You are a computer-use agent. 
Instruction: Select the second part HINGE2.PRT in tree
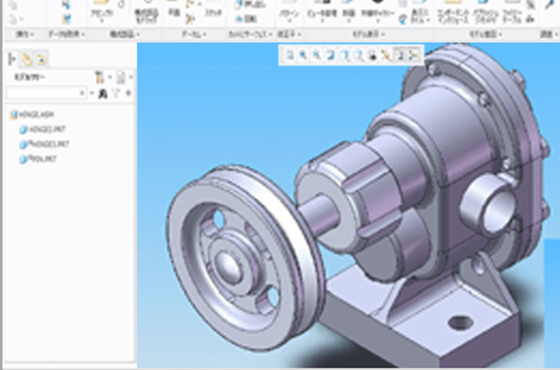point(44,145)
